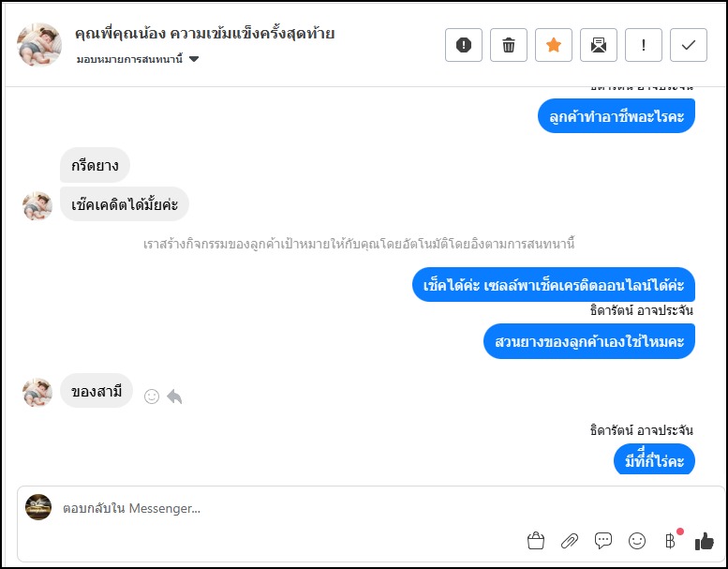The height and width of the screenshot is (569, 728).
Task: React to the ของสามี message with emoji
Action: coord(152,397)
